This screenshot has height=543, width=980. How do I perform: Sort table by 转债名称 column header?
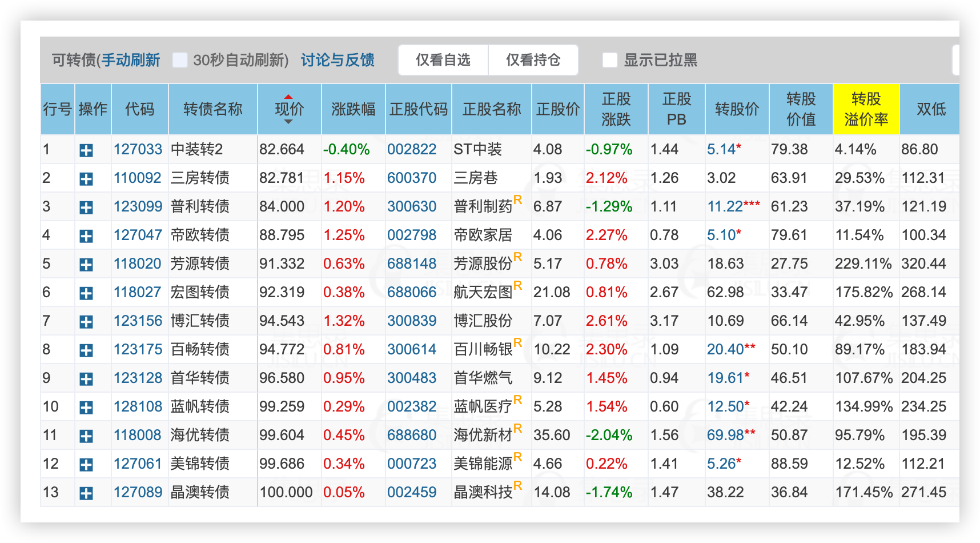click(213, 109)
